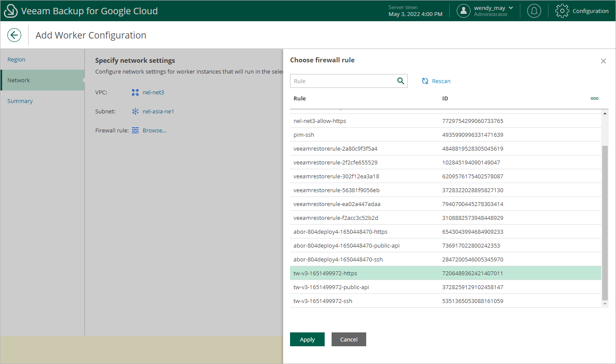Click ID 3728259129102458147
The image size is (616, 364).
(x=473, y=287)
